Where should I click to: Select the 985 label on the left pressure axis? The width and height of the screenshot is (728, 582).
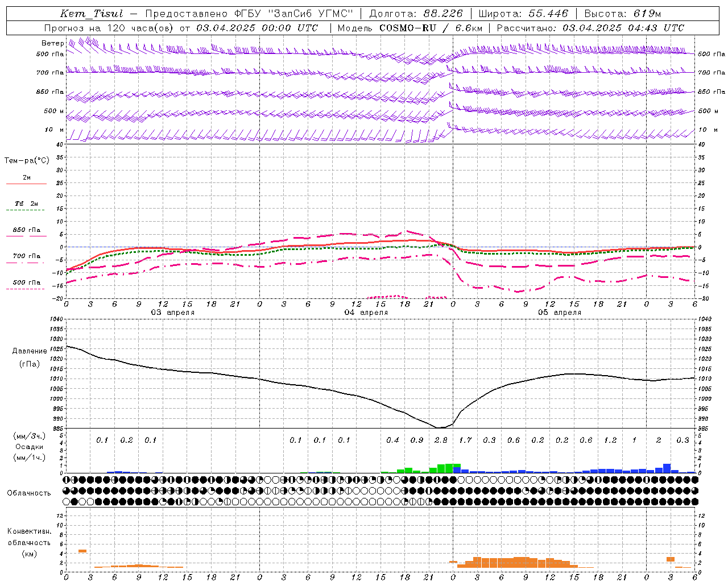[57, 429]
